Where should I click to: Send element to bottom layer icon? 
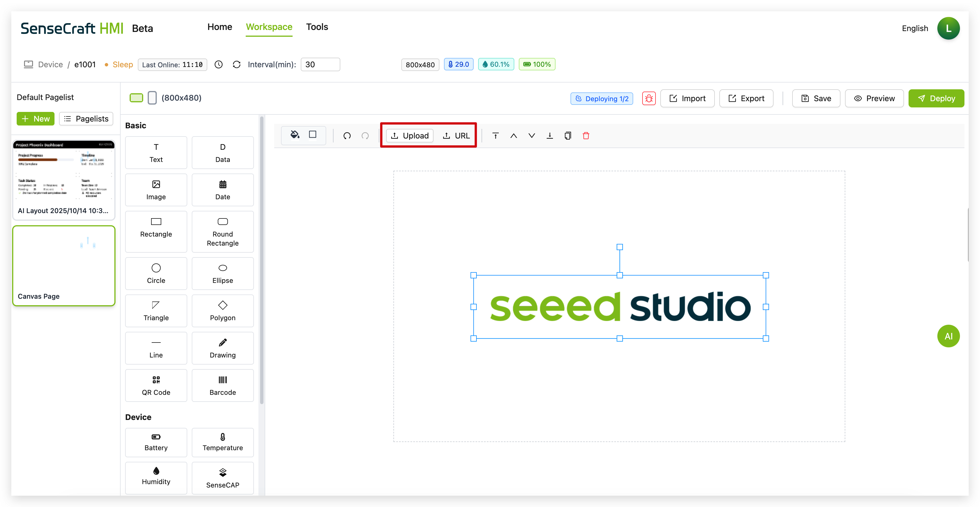point(550,136)
